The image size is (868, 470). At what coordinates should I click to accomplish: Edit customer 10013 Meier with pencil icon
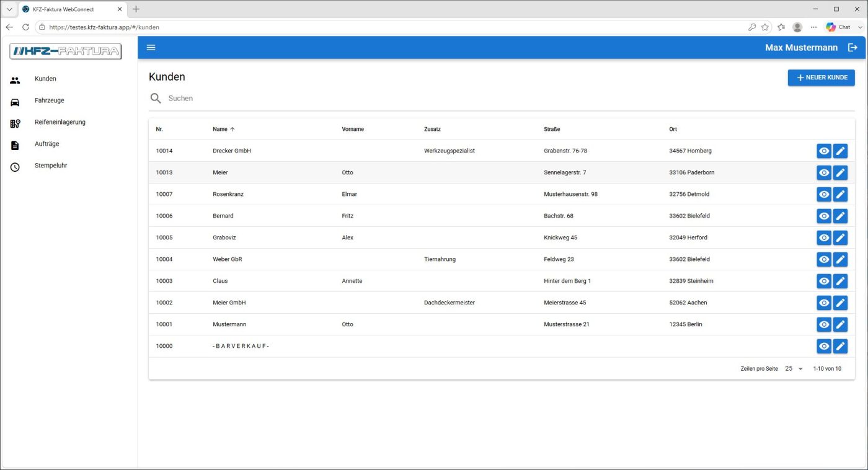(x=840, y=172)
